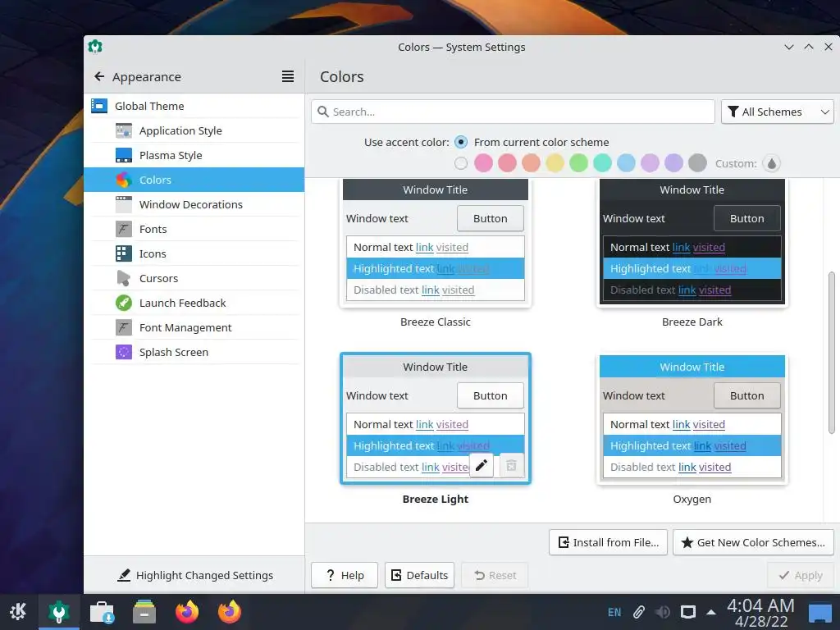This screenshot has width=840, height=630.
Task: Choose the red accent color swatch
Action: tap(507, 163)
